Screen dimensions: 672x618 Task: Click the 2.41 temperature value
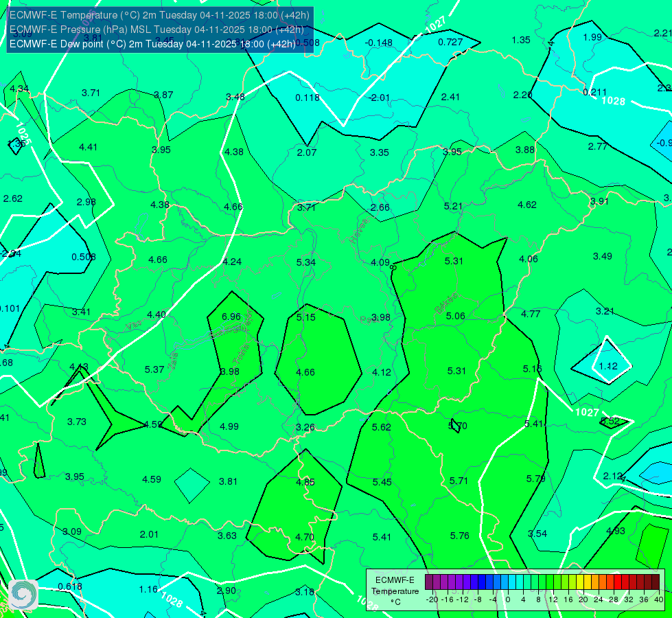pos(450,97)
